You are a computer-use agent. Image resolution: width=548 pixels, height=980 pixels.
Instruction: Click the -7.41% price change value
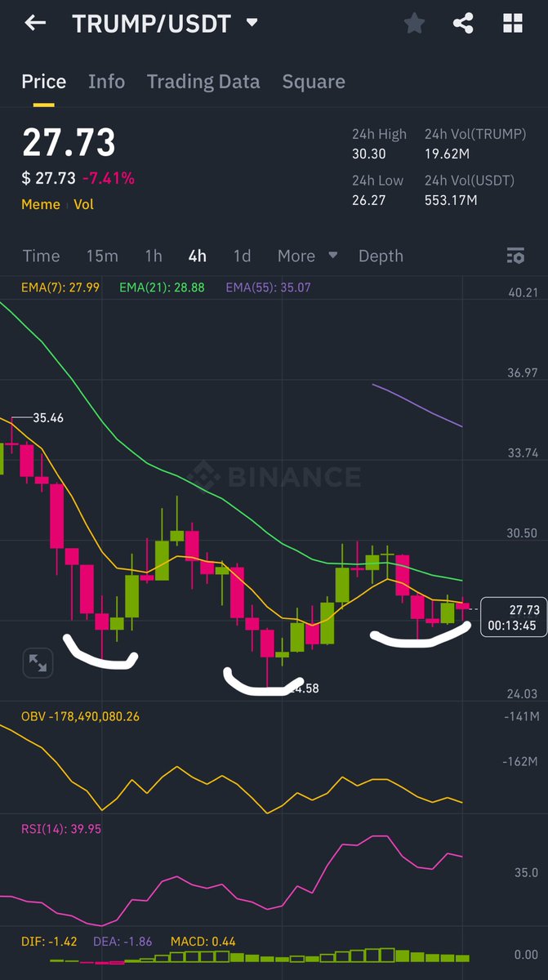(109, 178)
